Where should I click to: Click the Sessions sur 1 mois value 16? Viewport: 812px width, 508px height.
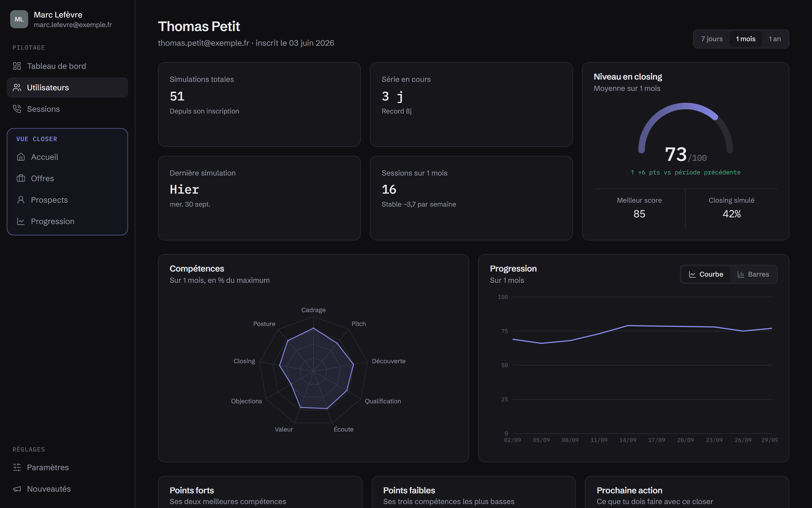(389, 189)
